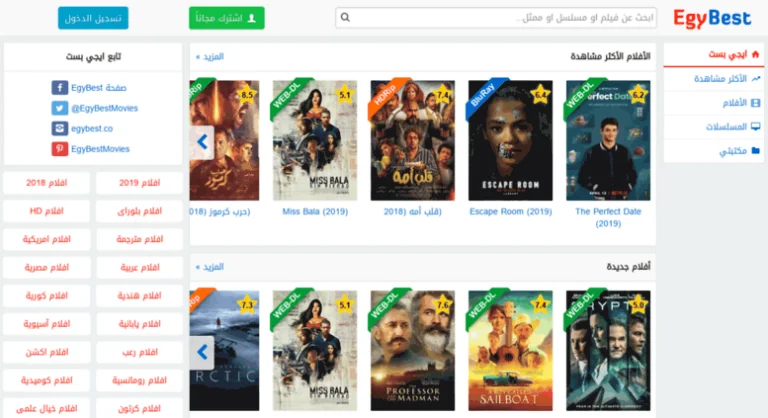Click المزيد link for most watched films

210,57
